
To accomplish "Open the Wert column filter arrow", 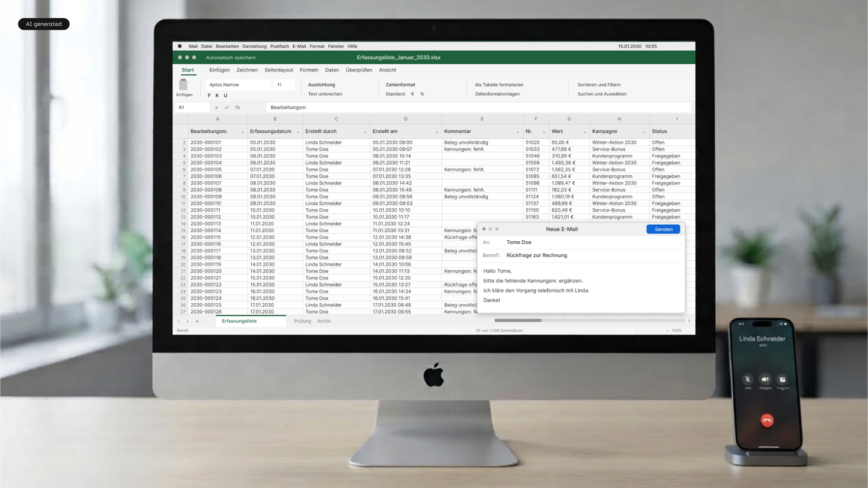I will [585, 132].
